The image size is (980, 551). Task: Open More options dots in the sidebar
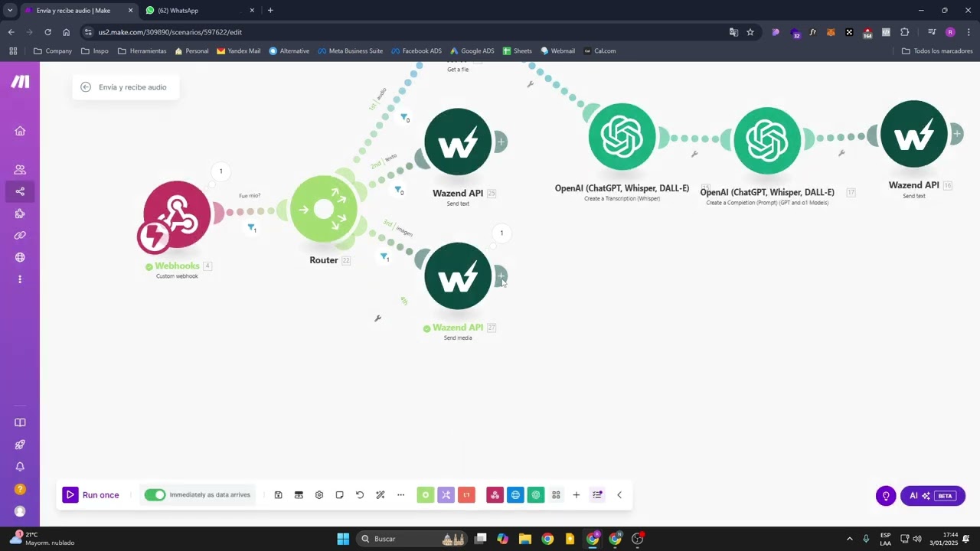[20, 279]
